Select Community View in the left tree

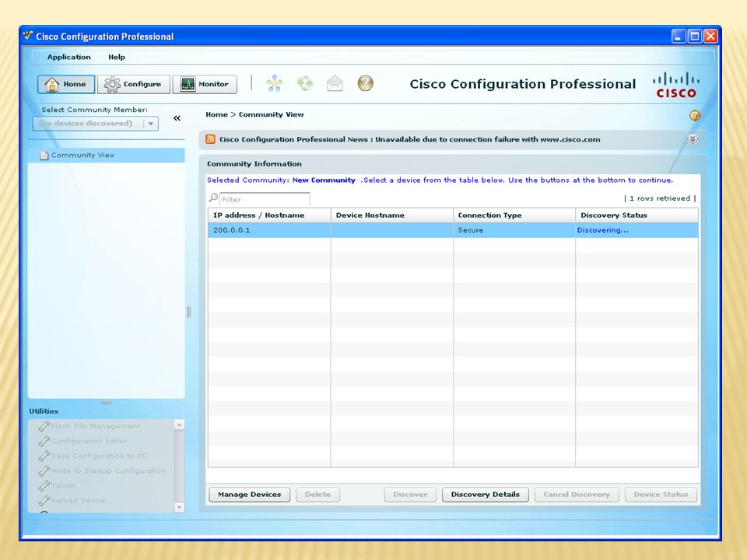[x=107, y=156]
